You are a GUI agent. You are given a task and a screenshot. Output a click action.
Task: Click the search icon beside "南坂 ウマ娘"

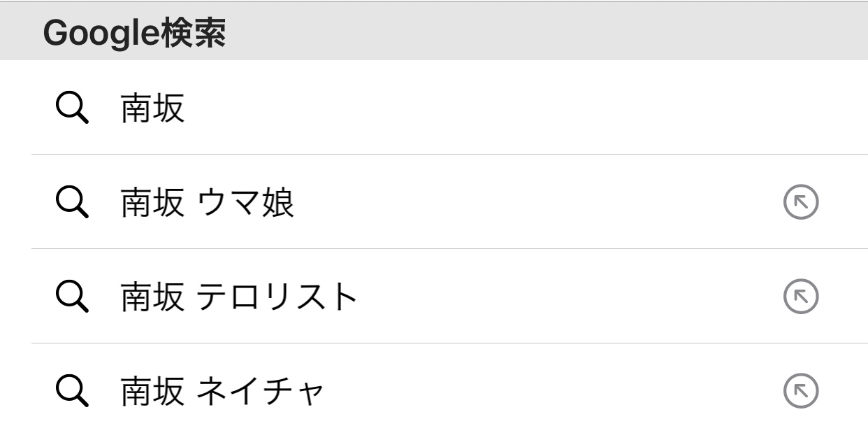(71, 204)
